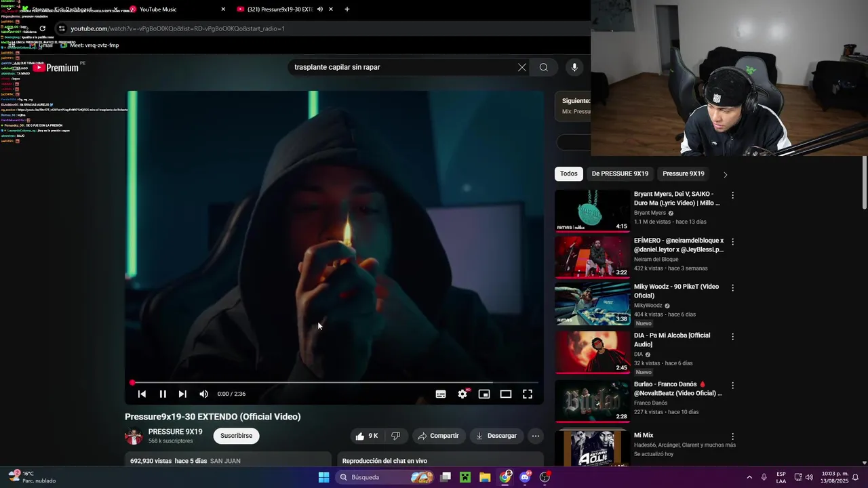Close the YouTube Music tab
Image resolution: width=868 pixels, height=488 pixels.
click(223, 9)
